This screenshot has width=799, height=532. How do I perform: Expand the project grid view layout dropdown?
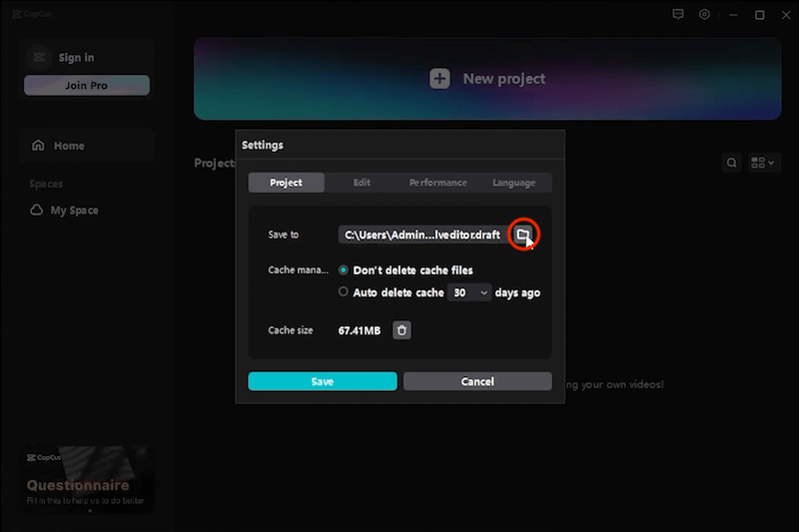tap(763, 163)
